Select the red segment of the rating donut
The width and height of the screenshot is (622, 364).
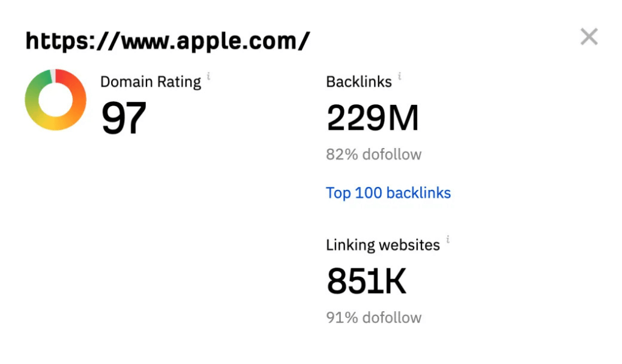coord(70,79)
